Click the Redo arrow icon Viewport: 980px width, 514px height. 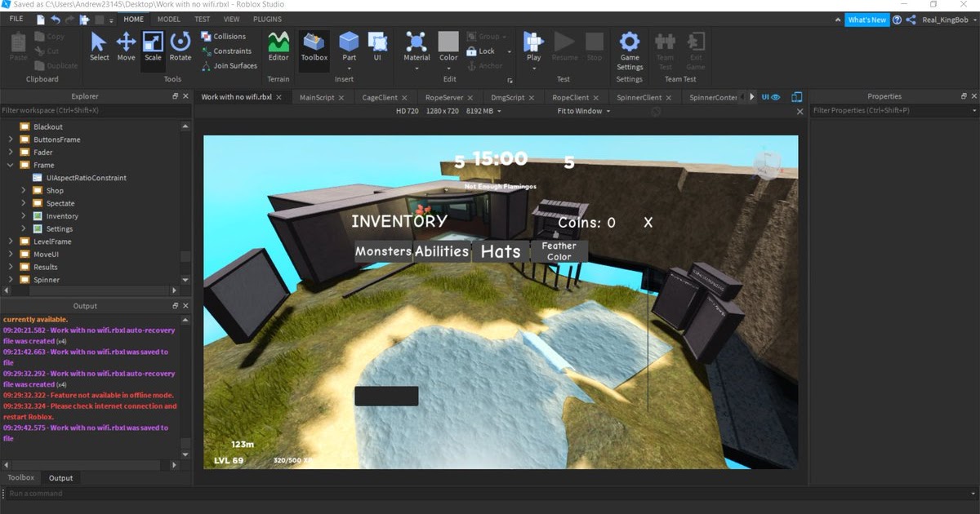(x=70, y=19)
